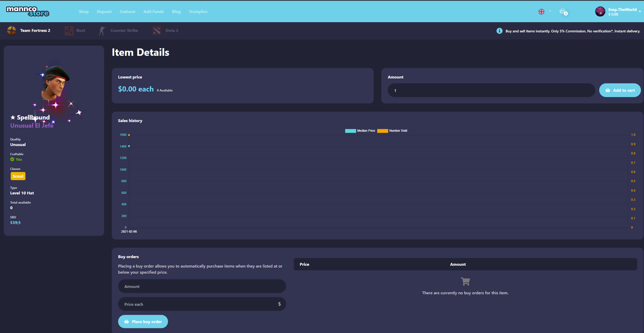The image size is (644, 333).
Task: Select the Rust game icon
Action: (x=69, y=31)
